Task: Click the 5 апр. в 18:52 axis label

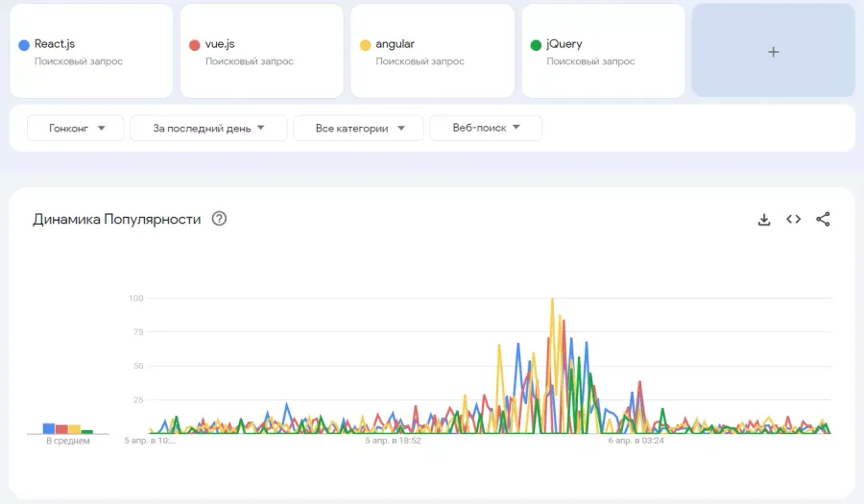Action: point(393,441)
